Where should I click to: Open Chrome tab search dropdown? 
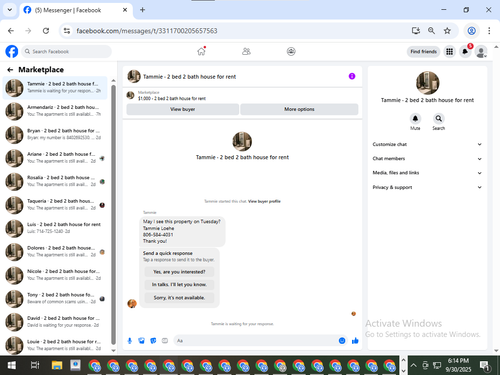(x=10, y=10)
